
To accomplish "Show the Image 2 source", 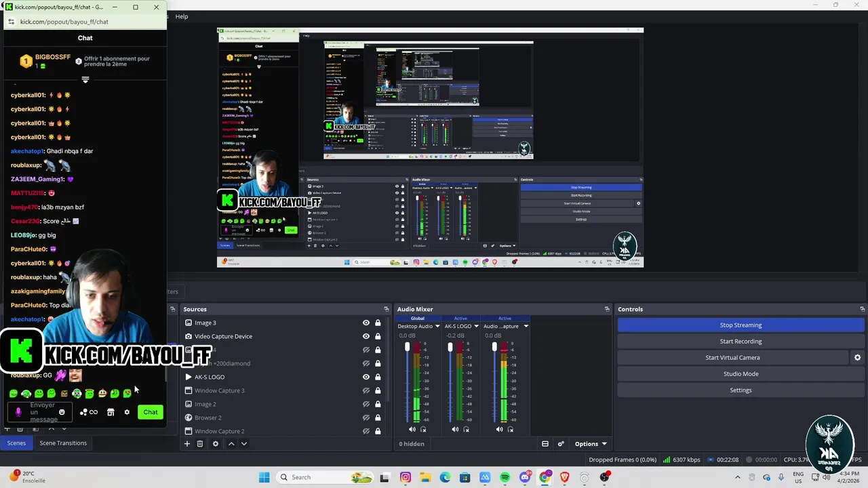I will [x=366, y=404].
